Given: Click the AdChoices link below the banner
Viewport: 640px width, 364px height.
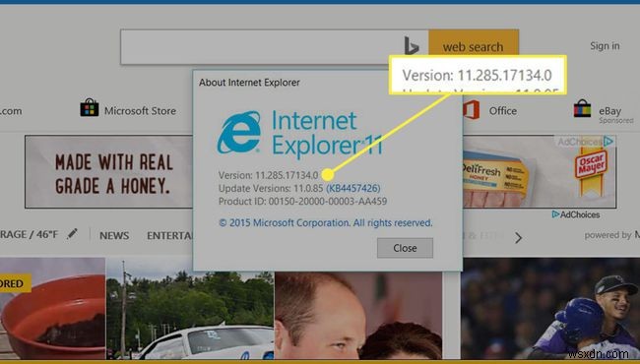Looking at the screenshot, I should [576, 214].
